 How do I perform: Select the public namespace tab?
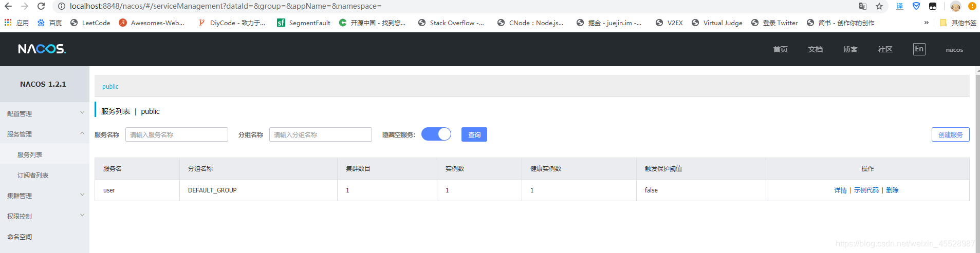point(110,86)
